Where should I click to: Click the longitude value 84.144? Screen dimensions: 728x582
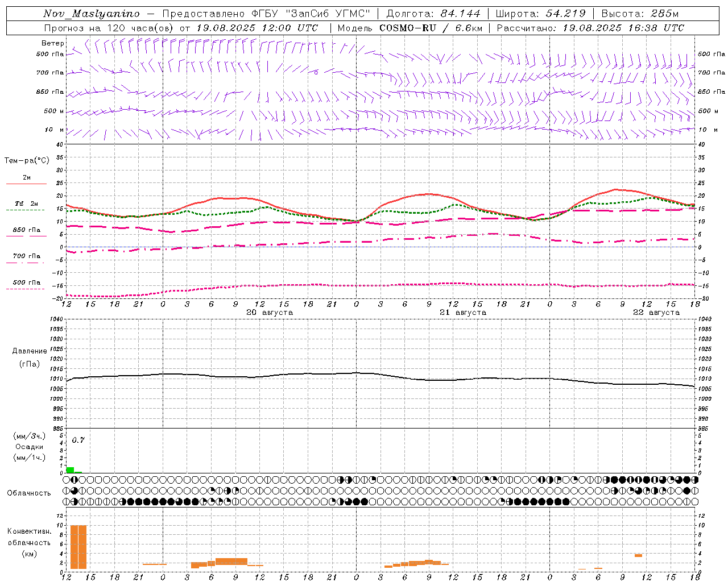click(x=460, y=14)
